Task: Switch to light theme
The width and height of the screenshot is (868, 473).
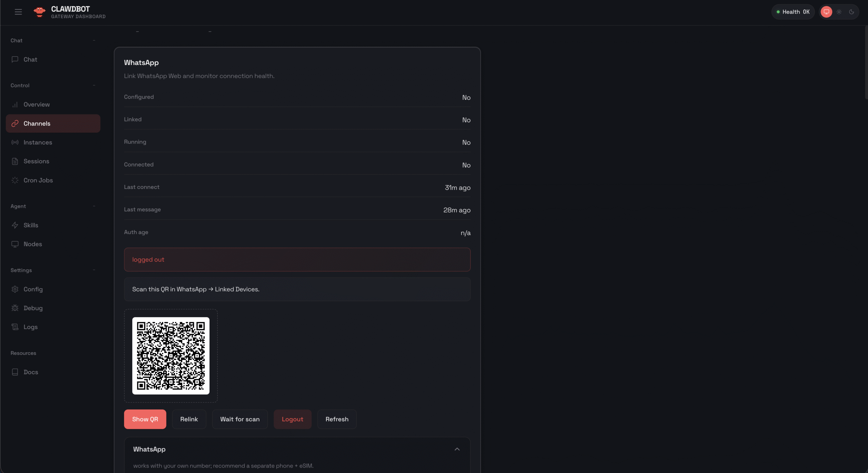Action: 839,12
